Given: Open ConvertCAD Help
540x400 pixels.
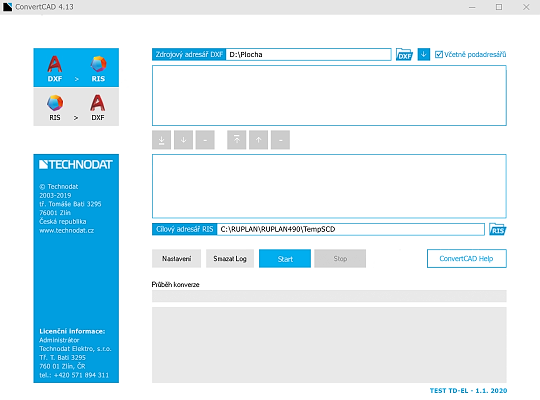Looking at the screenshot, I should 467,258.
